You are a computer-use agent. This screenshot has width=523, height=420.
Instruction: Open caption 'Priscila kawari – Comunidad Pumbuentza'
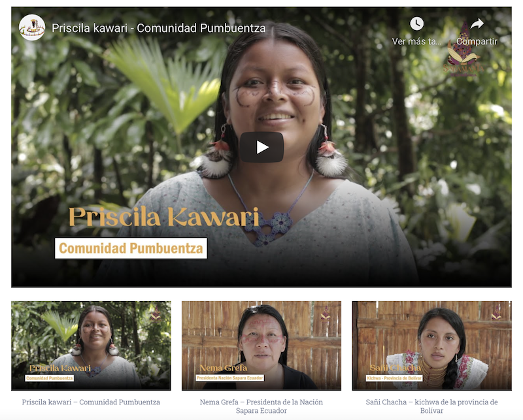tap(91, 402)
